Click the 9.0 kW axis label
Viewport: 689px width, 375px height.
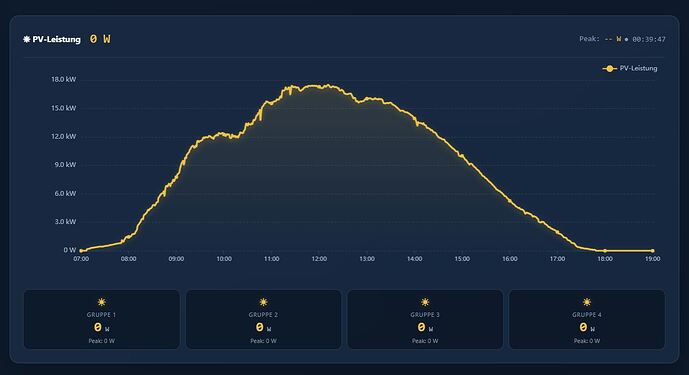coord(65,165)
